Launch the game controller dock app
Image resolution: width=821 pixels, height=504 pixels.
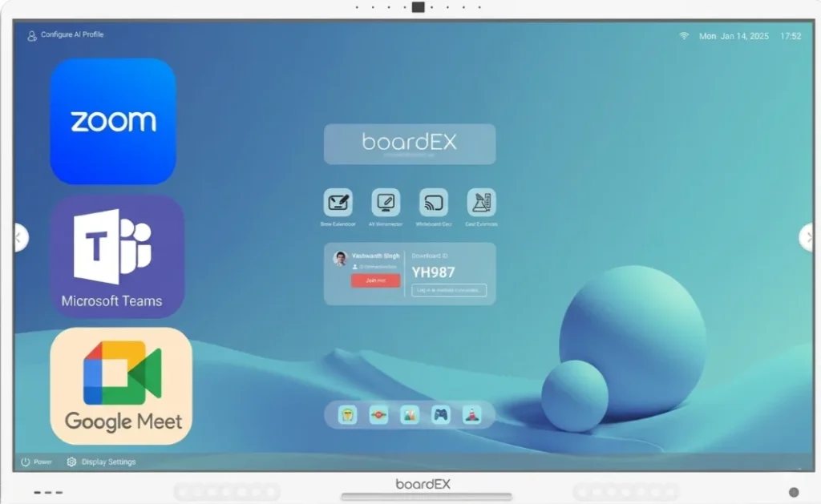pos(441,415)
